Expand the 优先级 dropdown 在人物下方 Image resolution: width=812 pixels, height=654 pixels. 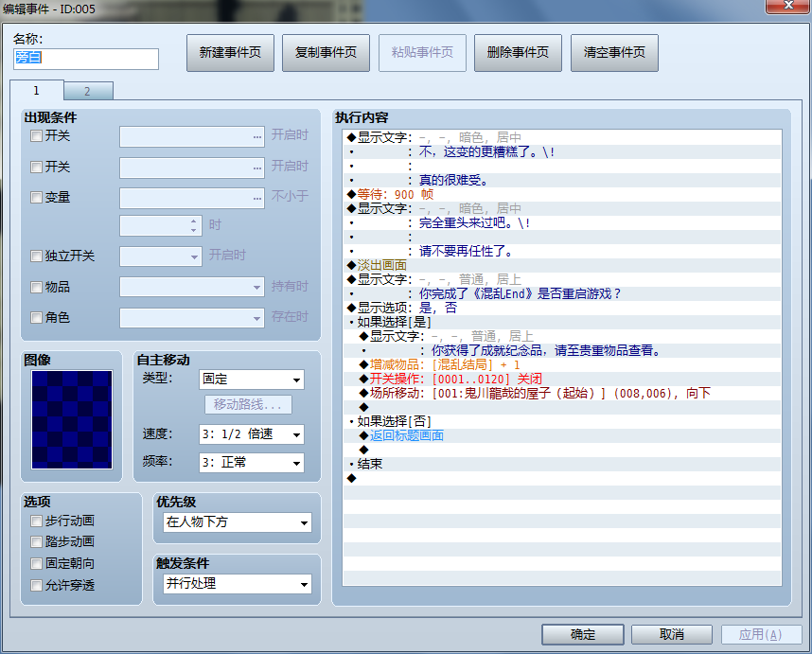click(x=238, y=521)
